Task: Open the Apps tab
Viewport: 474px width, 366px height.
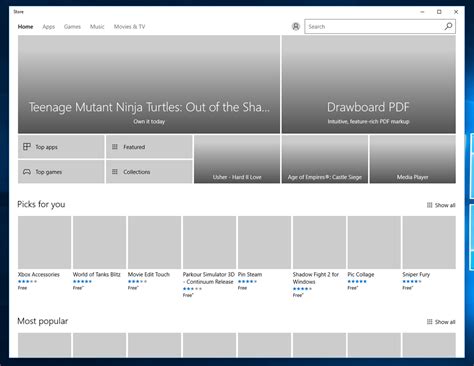Action: 48,27
